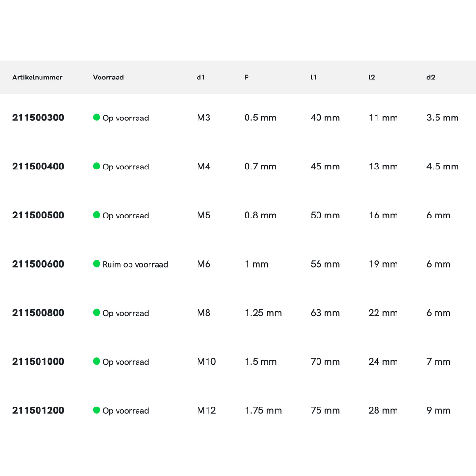Sort by Artikelnummer column header

38,78
